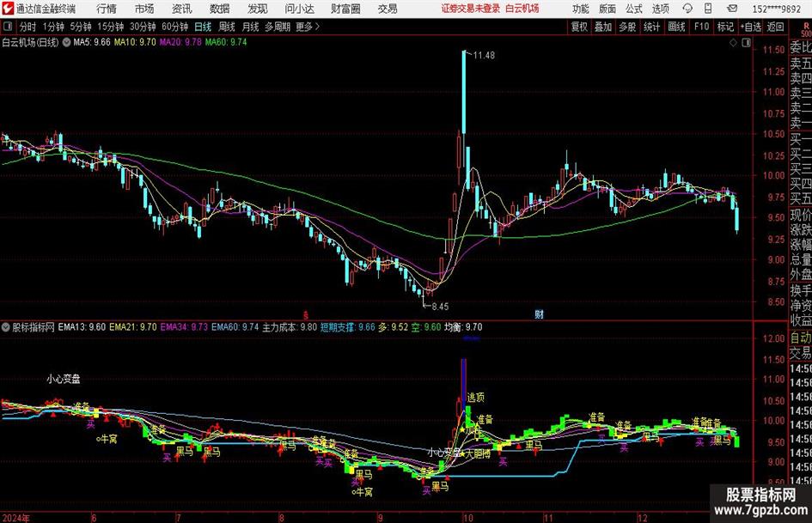Open the 公式 menu

point(633,9)
